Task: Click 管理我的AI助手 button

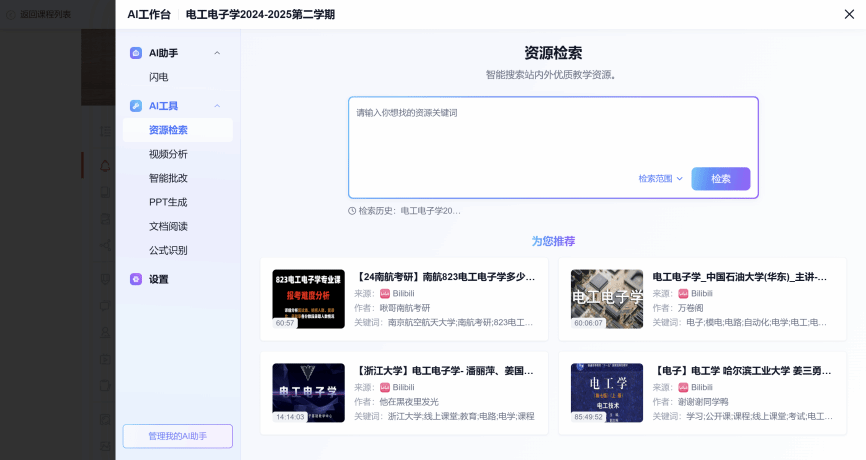Action: point(177,436)
